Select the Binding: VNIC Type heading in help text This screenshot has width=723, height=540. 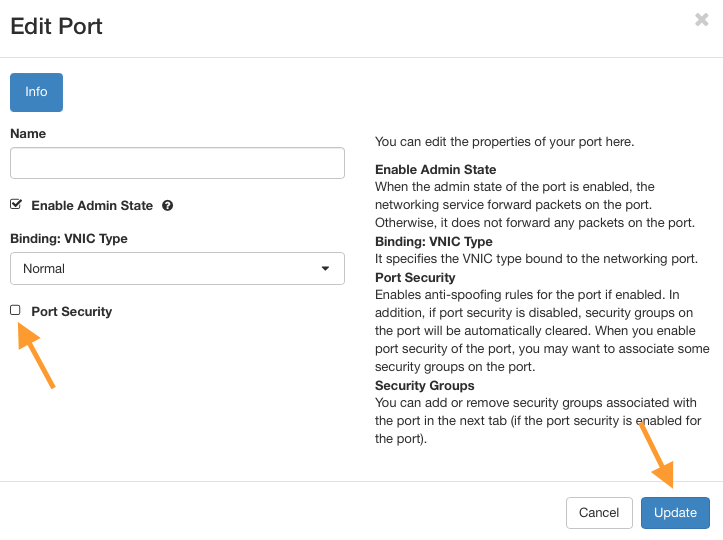coord(433,242)
